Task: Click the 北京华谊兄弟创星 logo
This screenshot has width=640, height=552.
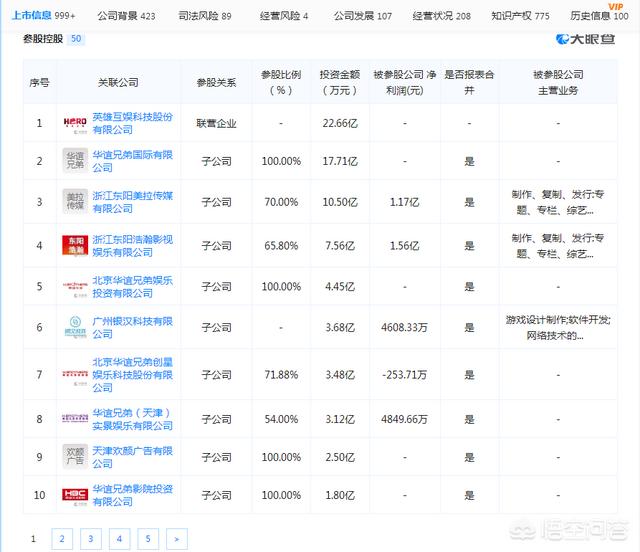Action: point(75,375)
